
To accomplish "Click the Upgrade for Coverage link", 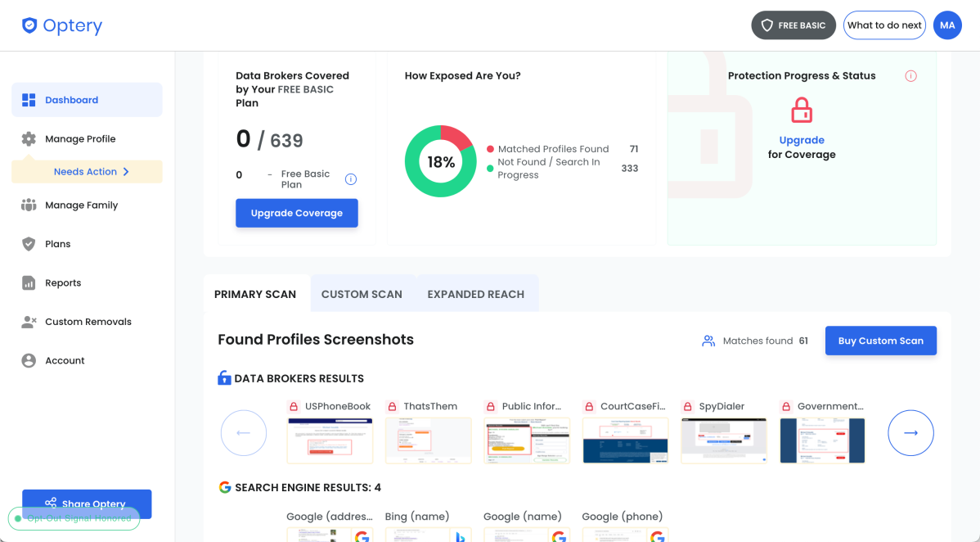I will [x=802, y=140].
